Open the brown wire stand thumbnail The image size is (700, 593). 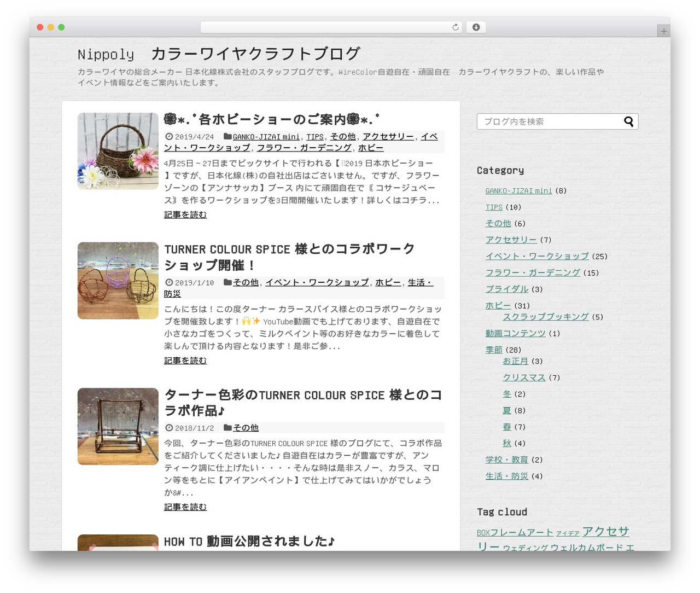pos(118,427)
